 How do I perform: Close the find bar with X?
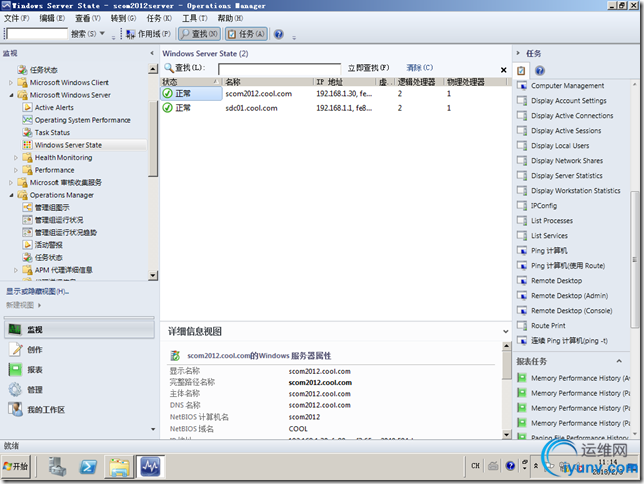pyautogui.click(x=504, y=70)
